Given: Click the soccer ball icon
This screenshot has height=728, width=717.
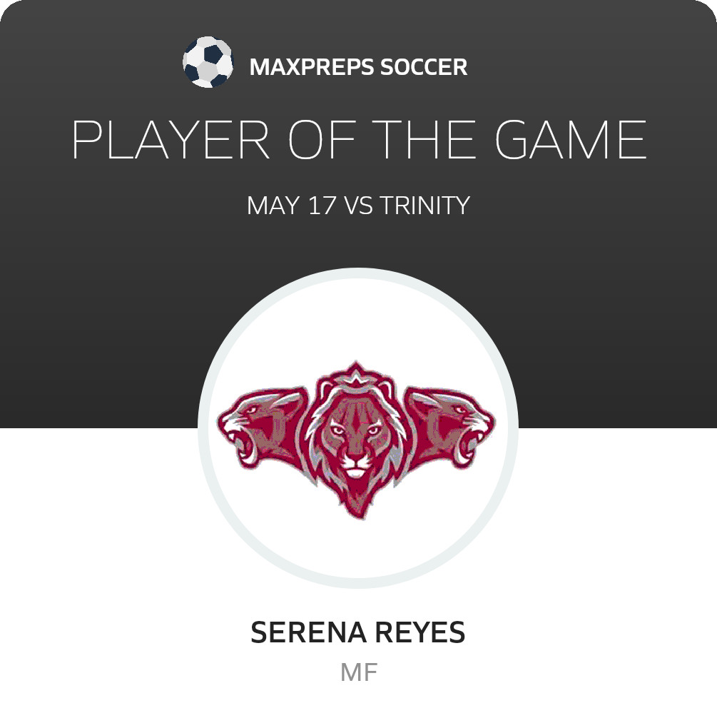Looking at the screenshot, I should pos(208,62).
